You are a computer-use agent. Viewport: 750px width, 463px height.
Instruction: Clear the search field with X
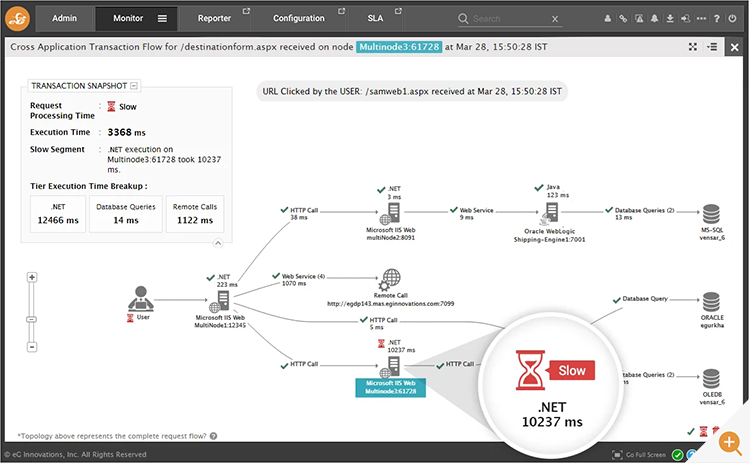click(x=555, y=19)
